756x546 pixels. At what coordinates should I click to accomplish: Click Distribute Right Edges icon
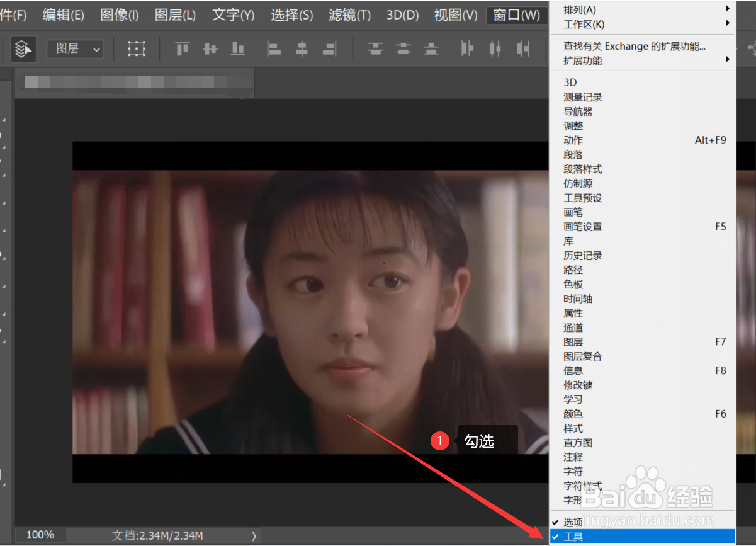(523, 48)
